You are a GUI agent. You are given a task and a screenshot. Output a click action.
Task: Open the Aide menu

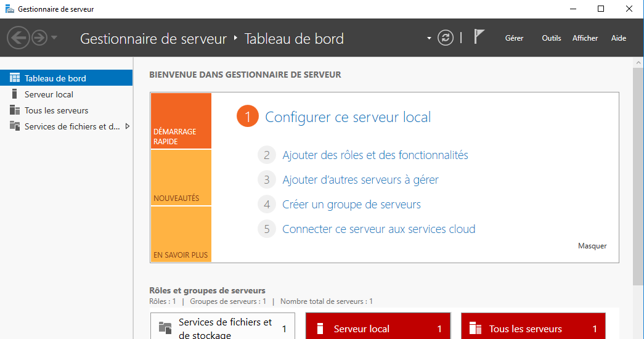pyautogui.click(x=619, y=38)
